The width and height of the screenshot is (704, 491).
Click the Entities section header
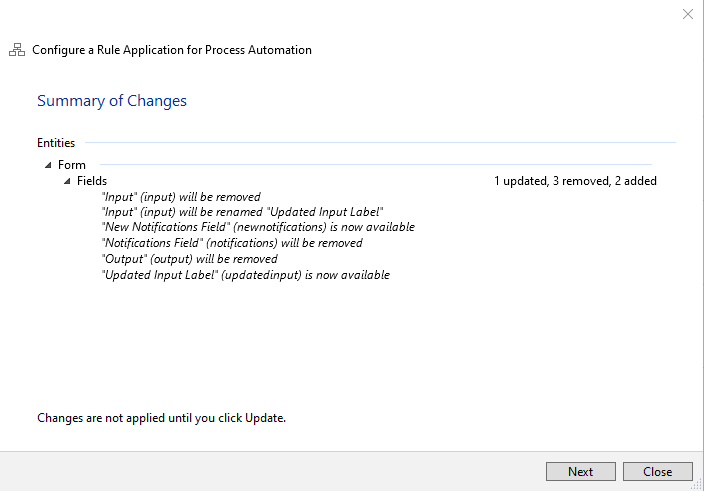click(x=56, y=143)
